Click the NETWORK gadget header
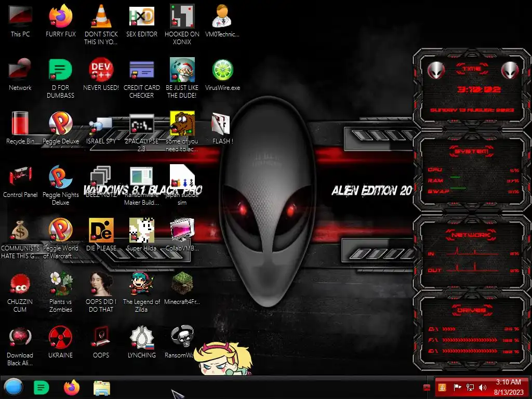The image size is (532, 399). [471, 234]
